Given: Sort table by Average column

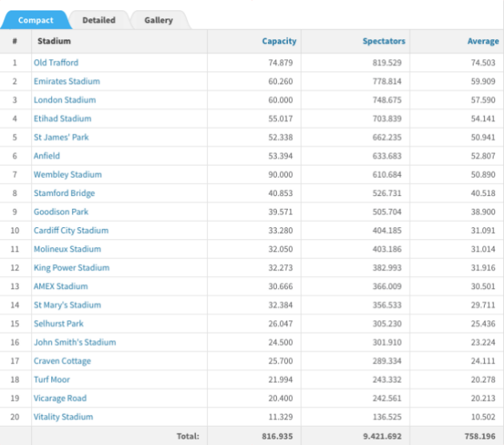Looking at the screenshot, I should (x=483, y=41).
